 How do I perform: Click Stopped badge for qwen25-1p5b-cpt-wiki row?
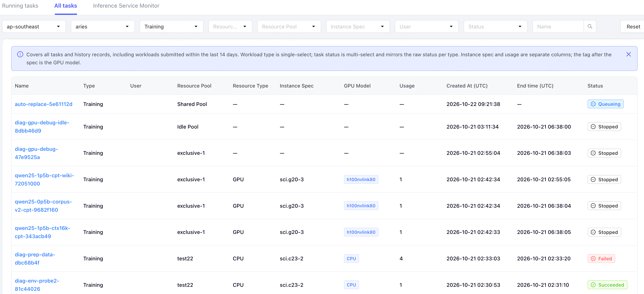click(604, 180)
